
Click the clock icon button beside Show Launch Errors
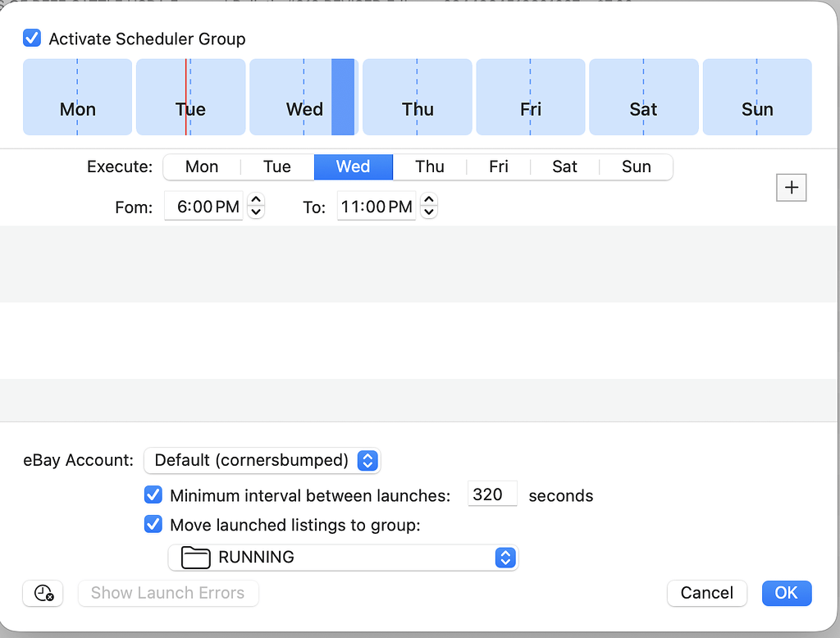pyautogui.click(x=43, y=593)
